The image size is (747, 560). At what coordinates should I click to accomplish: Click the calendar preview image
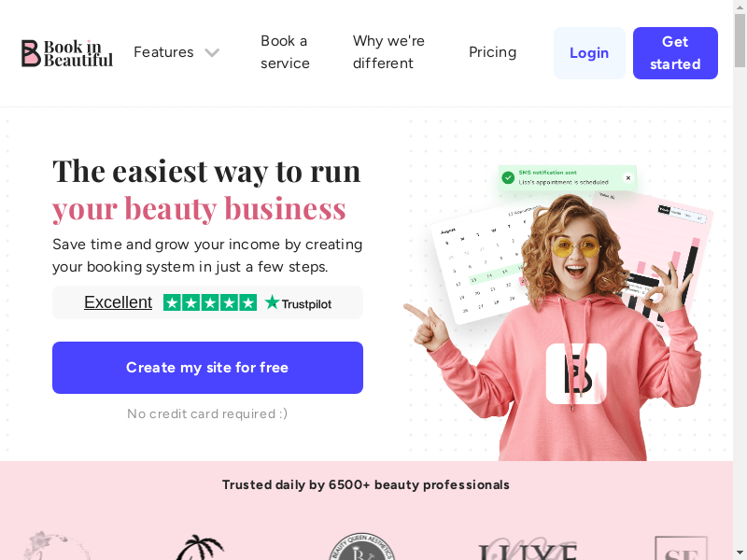481,265
